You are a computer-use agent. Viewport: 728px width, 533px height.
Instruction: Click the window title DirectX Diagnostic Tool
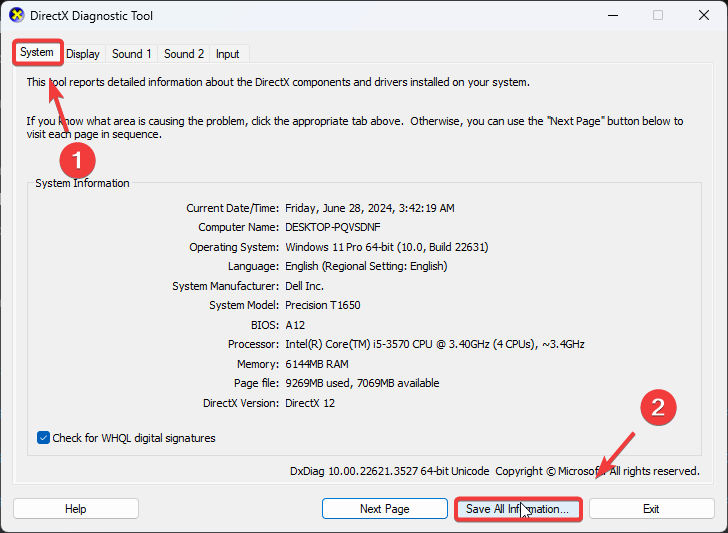pos(91,16)
